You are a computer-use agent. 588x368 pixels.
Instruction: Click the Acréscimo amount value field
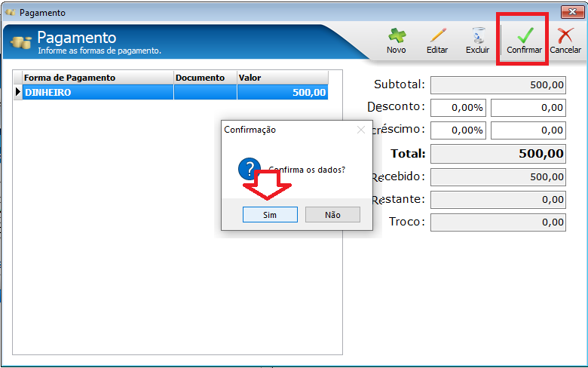(x=528, y=130)
